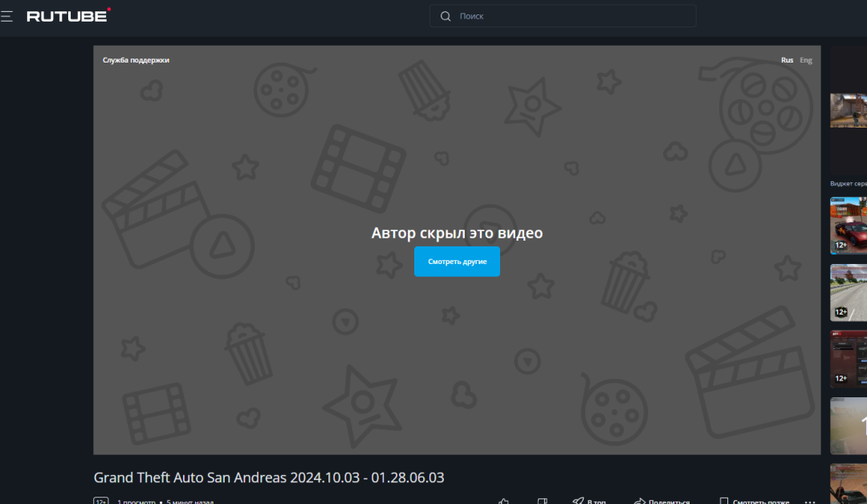The image size is (867, 504).
Task: Click the dislike icon under the video
Action: [x=542, y=502]
